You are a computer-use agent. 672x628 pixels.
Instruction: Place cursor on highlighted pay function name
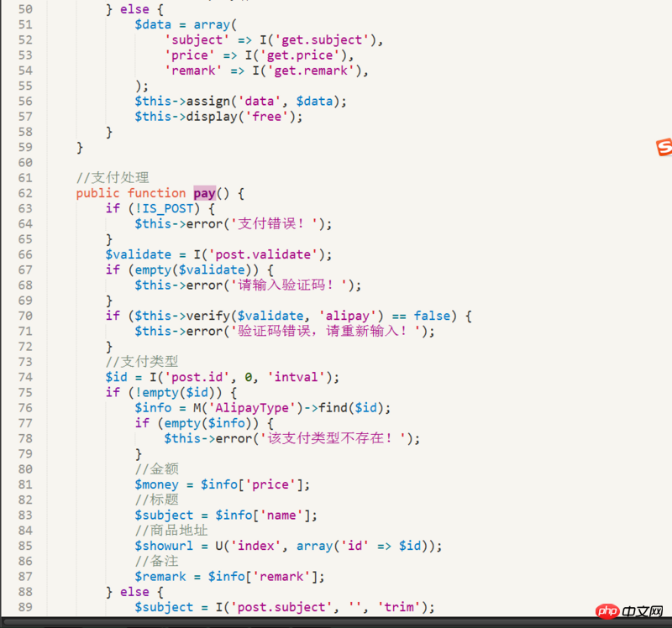point(204,193)
